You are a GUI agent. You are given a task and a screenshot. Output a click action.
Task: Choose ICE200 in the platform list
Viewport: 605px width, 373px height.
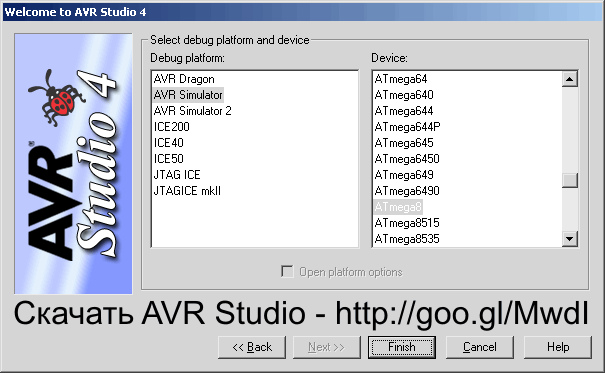pyautogui.click(x=171, y=127)
